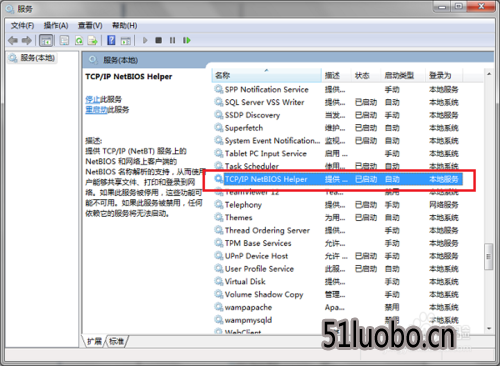Select 服务(本地) tree node in left pane
Viewport: 500px width, 366px height.
pyautogui.click(x=33, y=58)
